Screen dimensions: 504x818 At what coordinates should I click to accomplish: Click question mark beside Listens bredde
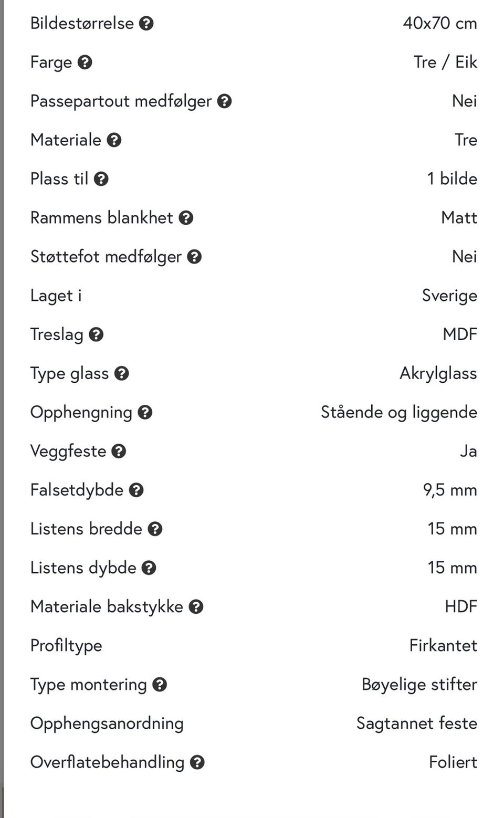click(155, 529)
